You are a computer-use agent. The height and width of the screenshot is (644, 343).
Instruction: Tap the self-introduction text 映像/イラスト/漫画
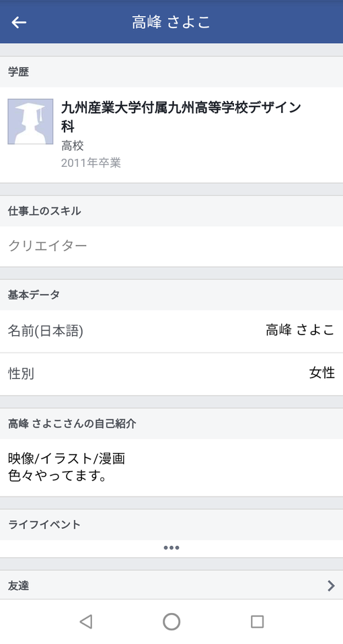point(67,459)
